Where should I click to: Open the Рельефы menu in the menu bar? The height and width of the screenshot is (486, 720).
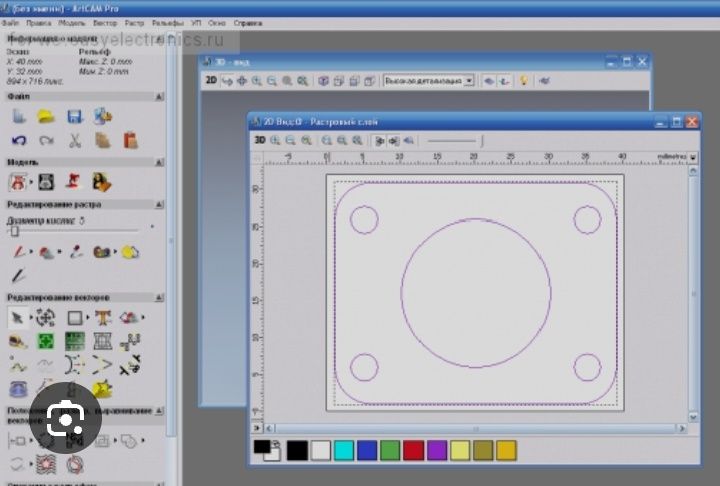(167, 22)
